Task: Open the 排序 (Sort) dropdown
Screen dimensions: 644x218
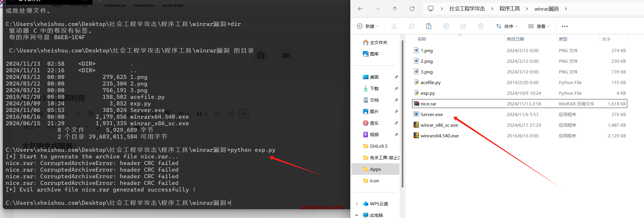Action: tap(507, 26)
